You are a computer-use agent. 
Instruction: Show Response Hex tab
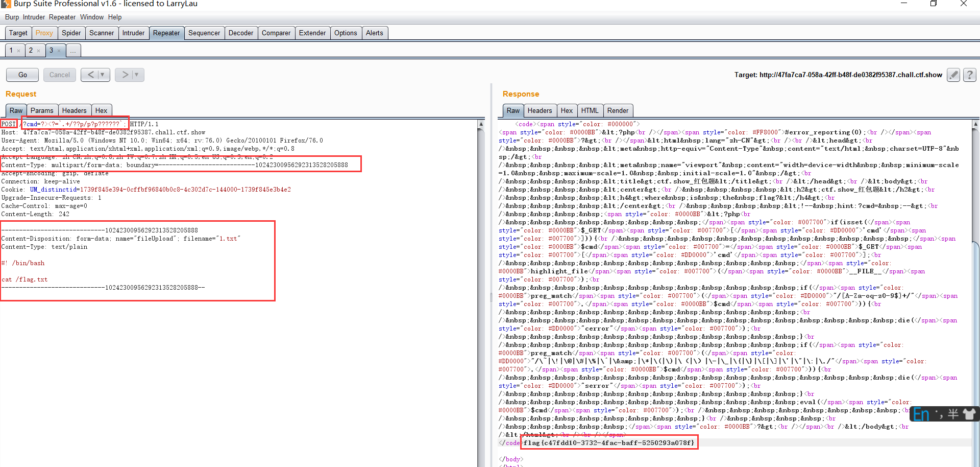tap(567, 110)
